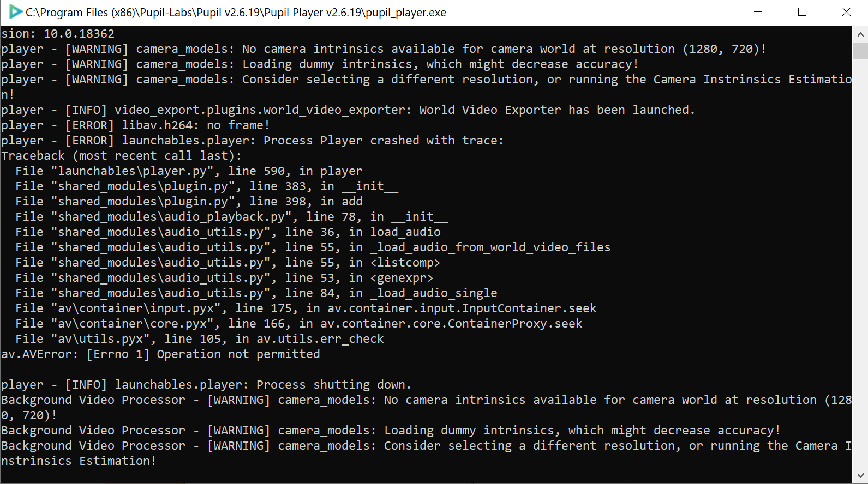The image size is (868, 484).
Task: Minimize the pupil_player.exe console window
Action: (x=758, y=12)
